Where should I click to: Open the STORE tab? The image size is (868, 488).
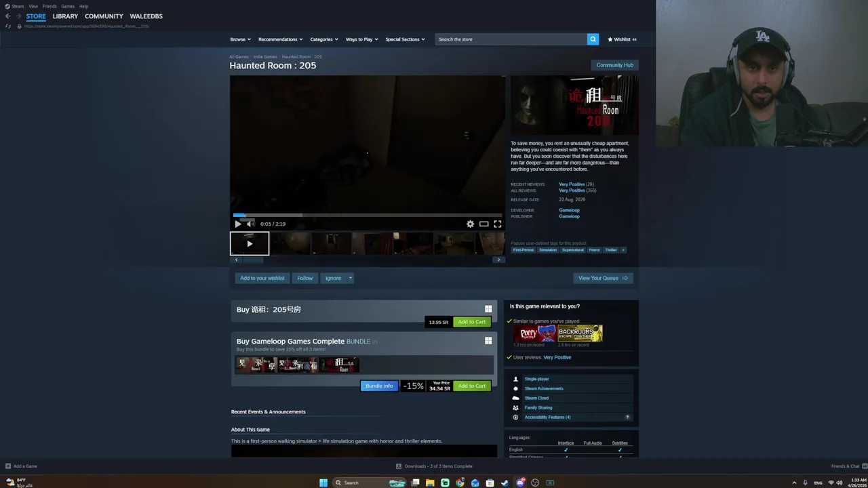(36, 16)
